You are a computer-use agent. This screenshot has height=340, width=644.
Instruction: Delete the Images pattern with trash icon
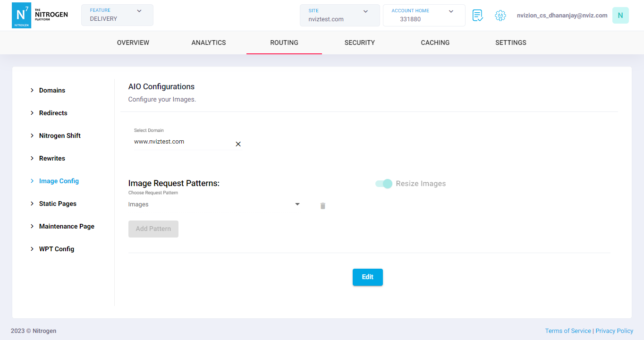(x=323, y=206)
